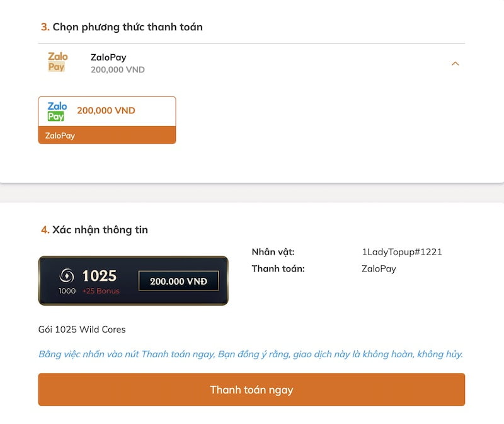Screen dimensions: 504x424
Task: Click the 1025 Wild Cores package banner
Action: click(x=134, y=280)
